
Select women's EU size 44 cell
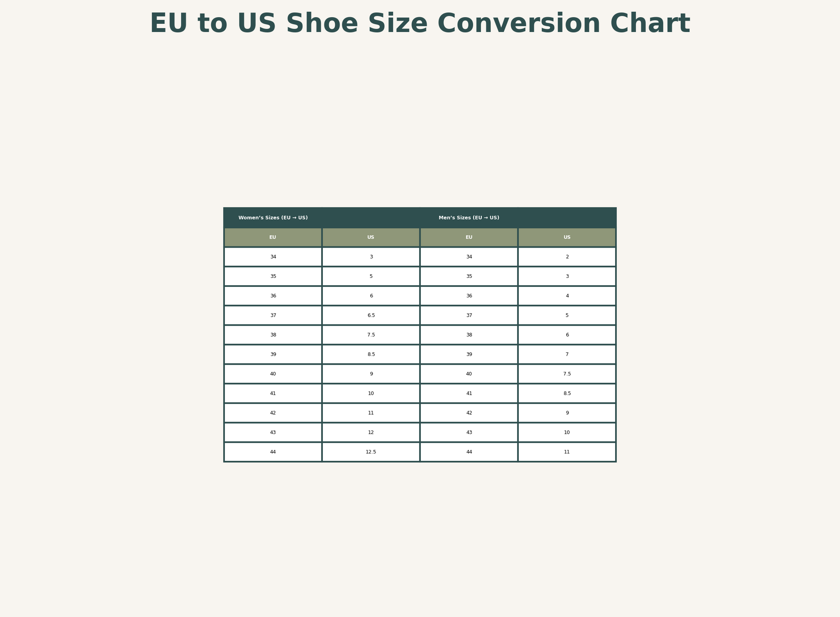pyautogui.click(x=273, y=452)
